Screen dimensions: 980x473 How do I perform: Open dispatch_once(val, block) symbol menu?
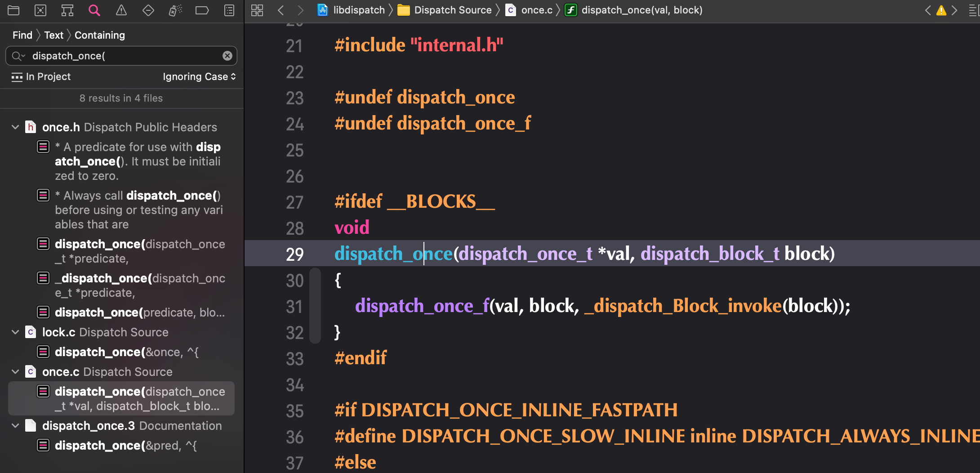pos(634,10)
